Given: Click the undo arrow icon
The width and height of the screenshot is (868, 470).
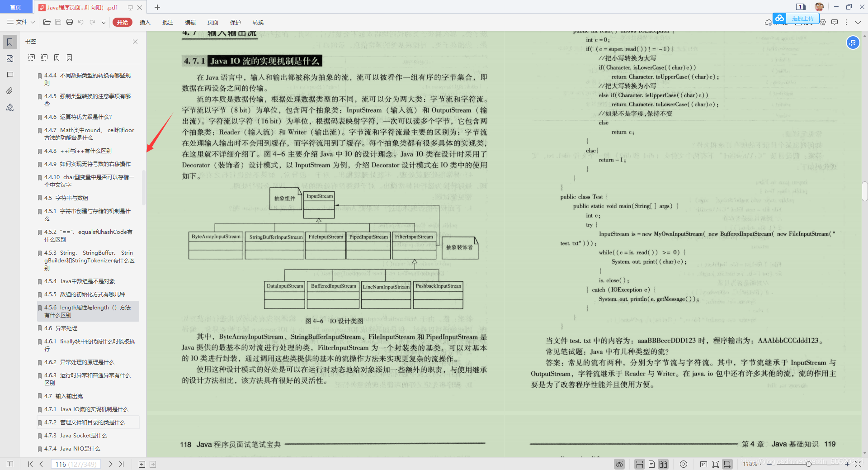Looking at the screenshot, I should 81,22.
